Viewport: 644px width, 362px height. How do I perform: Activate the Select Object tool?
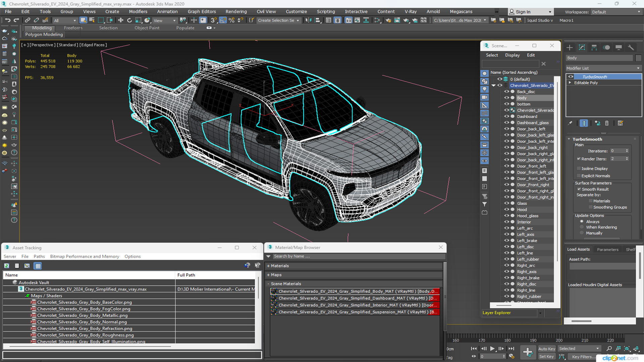click(83, 20)
